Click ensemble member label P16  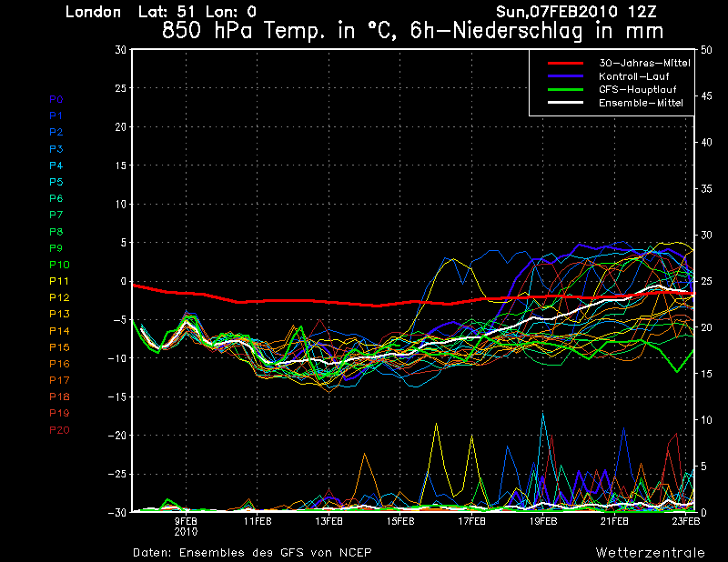click(58, 364)
